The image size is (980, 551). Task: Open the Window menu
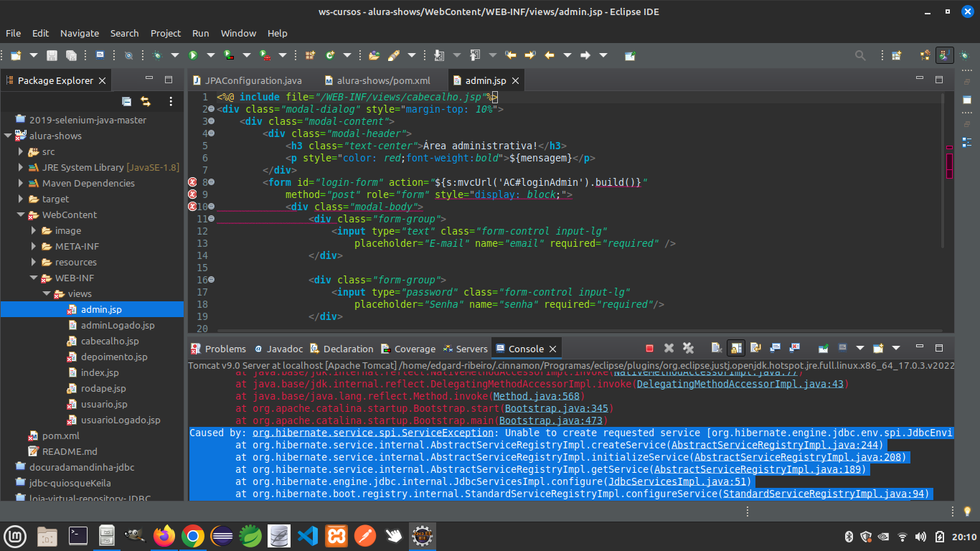coord(238,33)
